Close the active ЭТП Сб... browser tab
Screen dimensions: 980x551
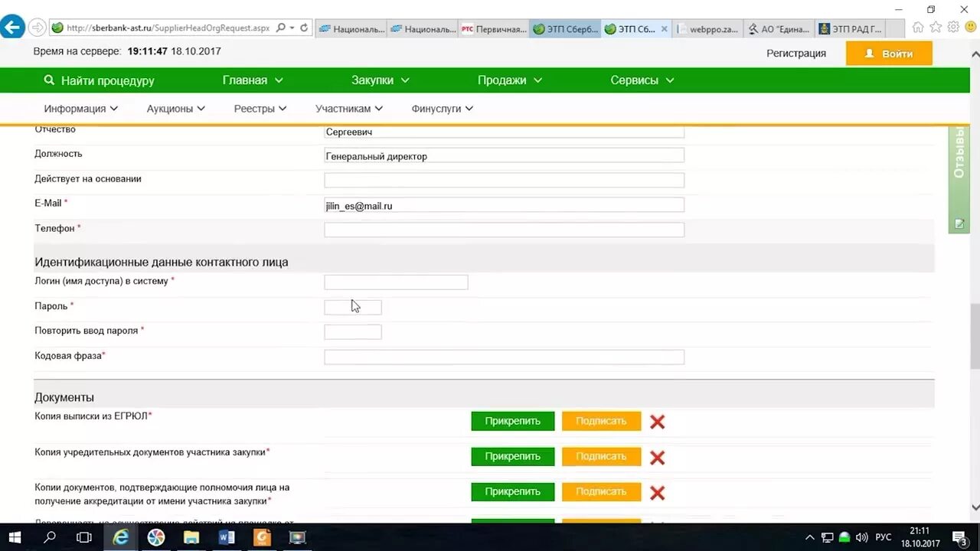coord(664,29)
